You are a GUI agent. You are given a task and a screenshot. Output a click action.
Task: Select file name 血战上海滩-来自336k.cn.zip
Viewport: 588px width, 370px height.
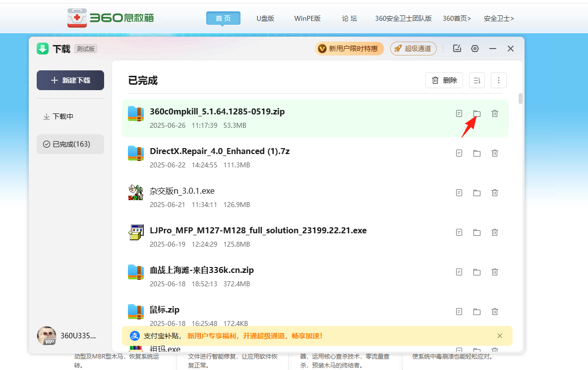coord(202,270)
